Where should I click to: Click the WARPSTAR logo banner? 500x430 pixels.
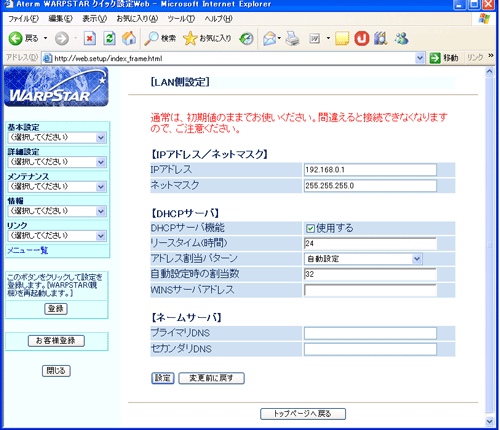tap(56, 87)
